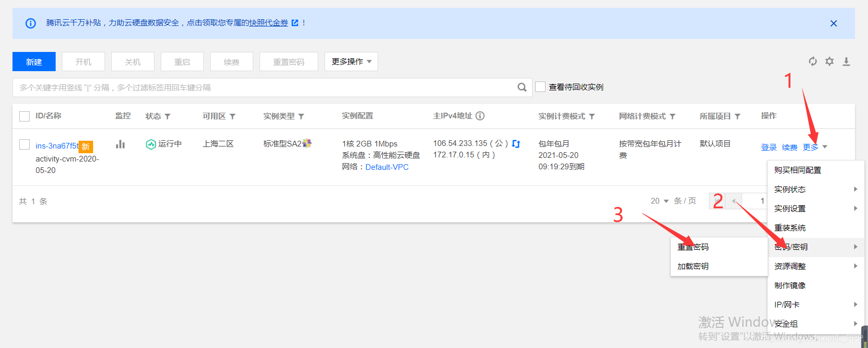Open the column settings gear icon
This screenshot has width=868, height=348.
click(830, 61)
